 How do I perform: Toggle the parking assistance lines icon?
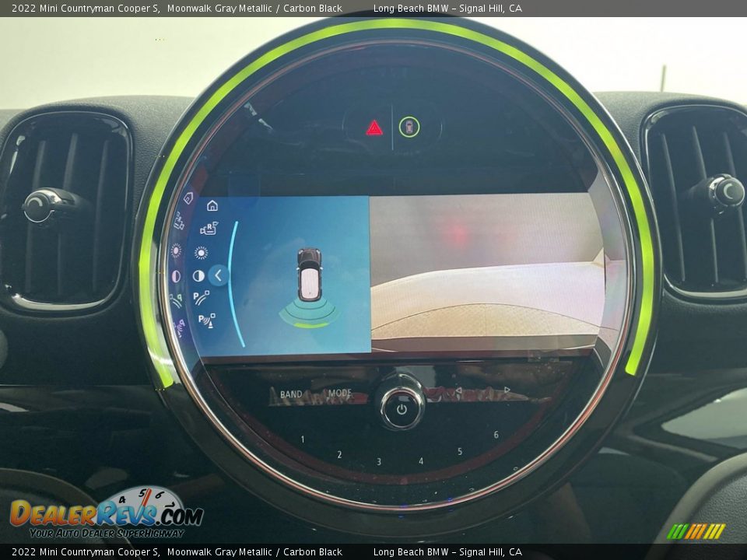pyautogui.click(x=202, y=297)
